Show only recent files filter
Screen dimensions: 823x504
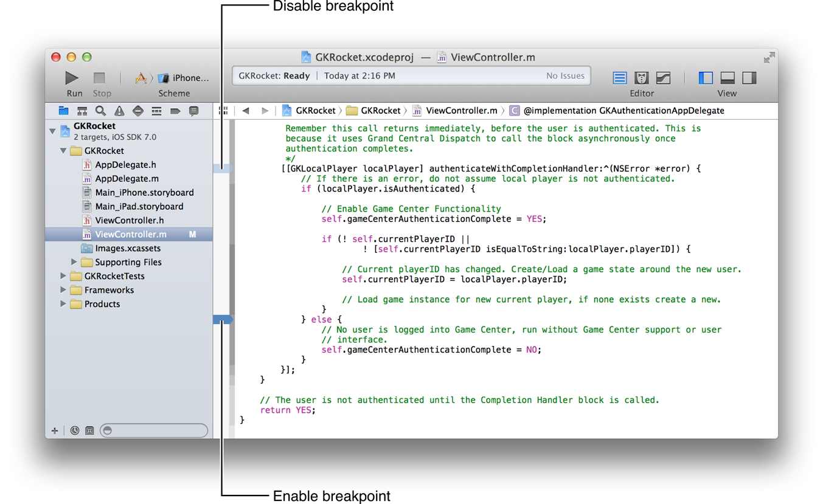(x=75, y=430)
